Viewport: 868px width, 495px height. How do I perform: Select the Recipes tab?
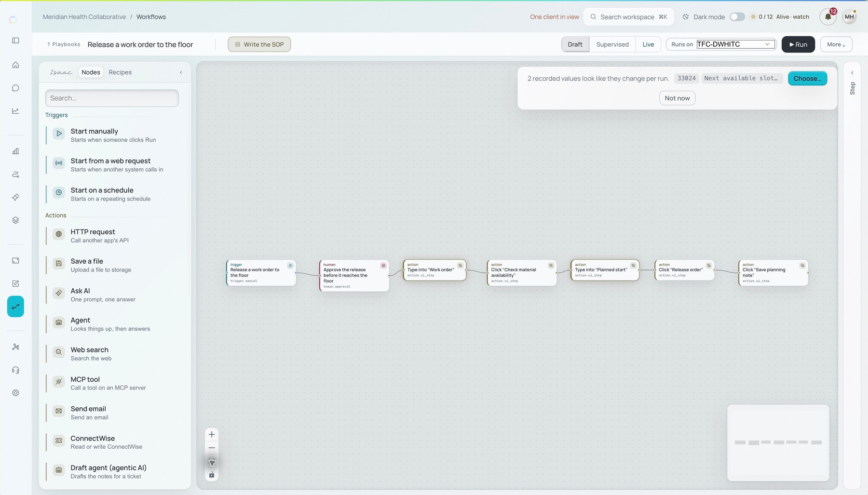[120, 72]
